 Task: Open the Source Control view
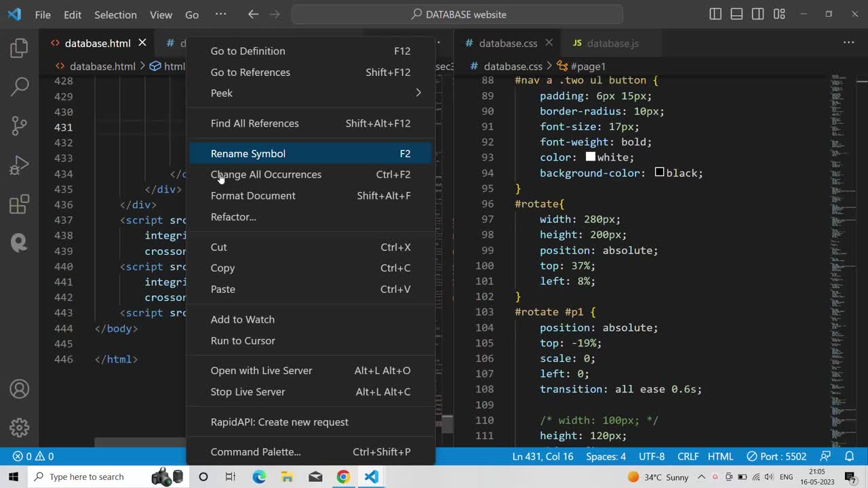pyautogui.click(x=20, y=125)
